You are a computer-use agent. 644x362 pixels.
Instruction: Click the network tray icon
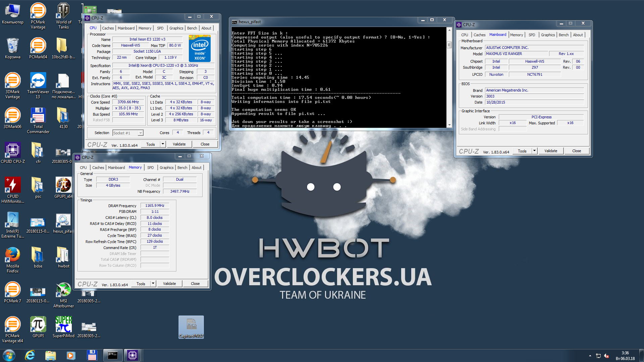(x=598, y=356)
